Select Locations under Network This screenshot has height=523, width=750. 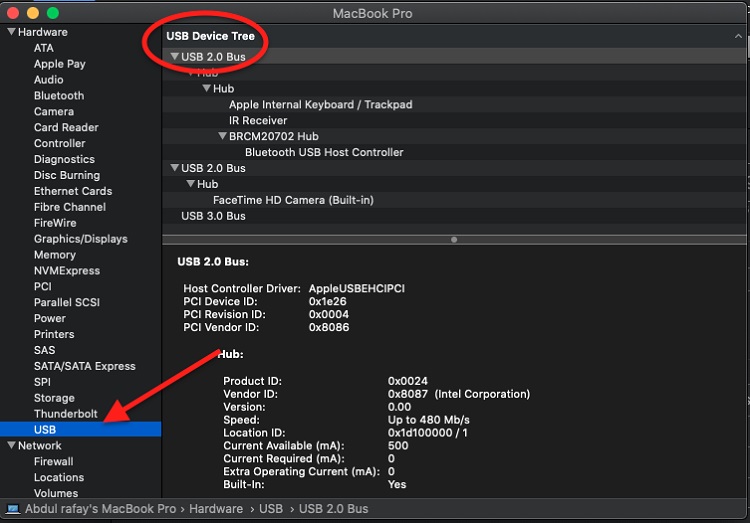pyautogui.click(x=59, y=477)
